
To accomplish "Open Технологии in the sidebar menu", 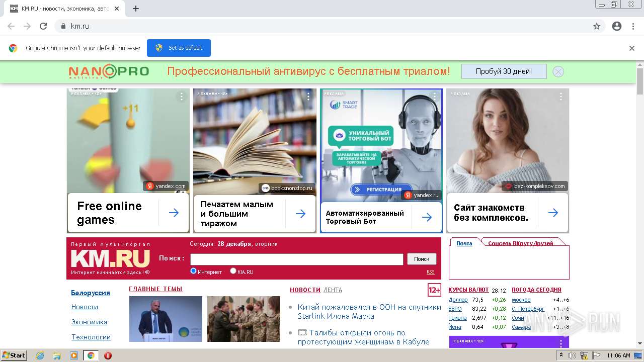I will (91, 337).
